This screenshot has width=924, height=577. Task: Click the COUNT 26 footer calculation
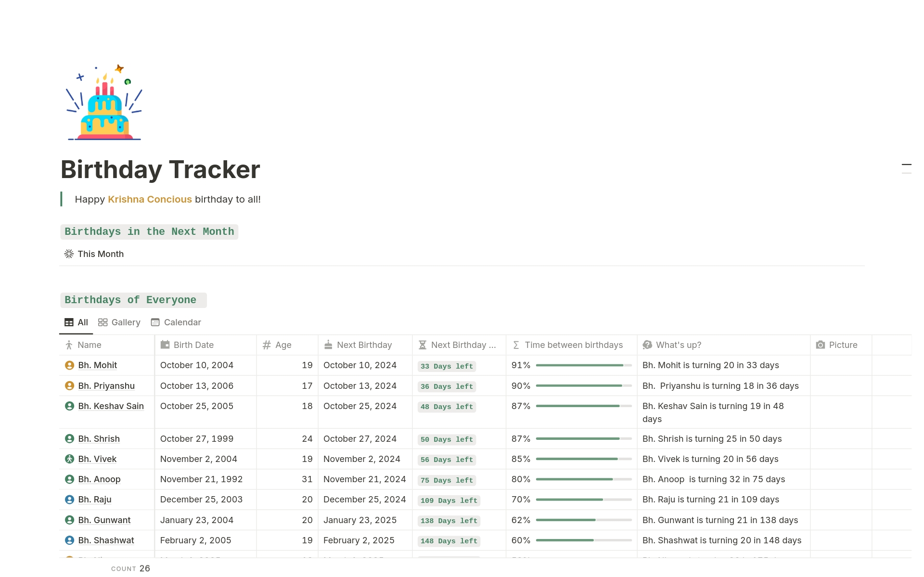(x=130, y=568)
